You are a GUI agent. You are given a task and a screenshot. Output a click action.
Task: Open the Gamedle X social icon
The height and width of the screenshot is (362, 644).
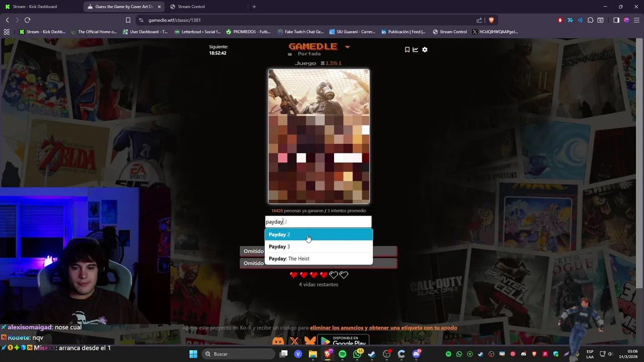coord(294,342)
